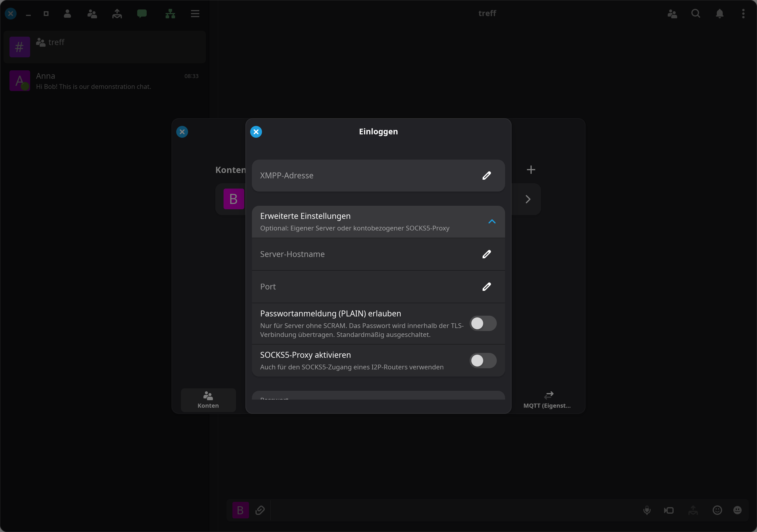The height and width of the screenshot is (532, 757).
Task: Enable SOCKS5-Proxy aktivieren switch
Action: coord(483,361)
